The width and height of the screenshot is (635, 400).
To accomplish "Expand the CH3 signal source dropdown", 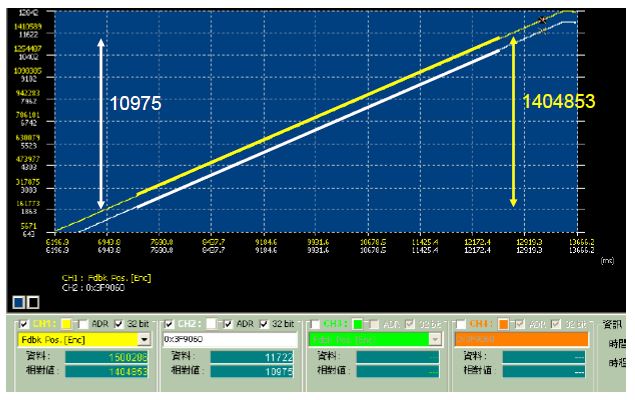I will coord(435,340).
